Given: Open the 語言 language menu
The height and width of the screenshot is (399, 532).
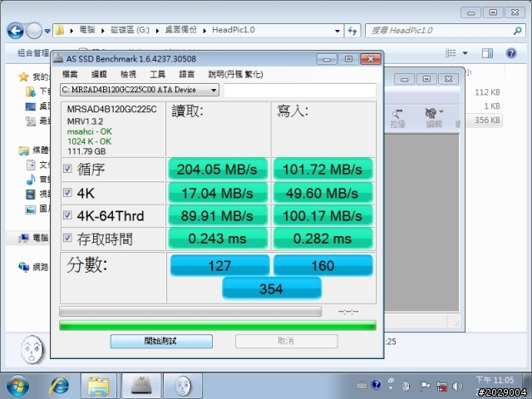Looking at the screenshot, I should coord(186,74).
